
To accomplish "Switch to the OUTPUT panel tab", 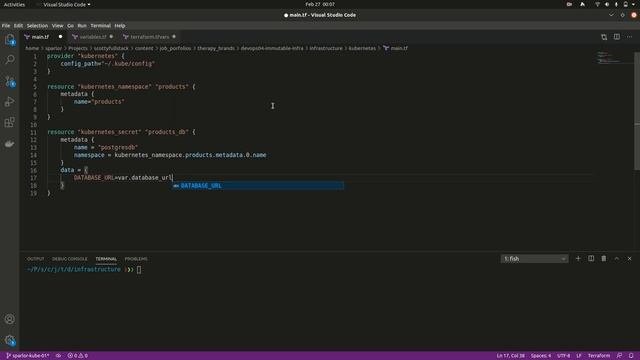I will click(36, 259).
